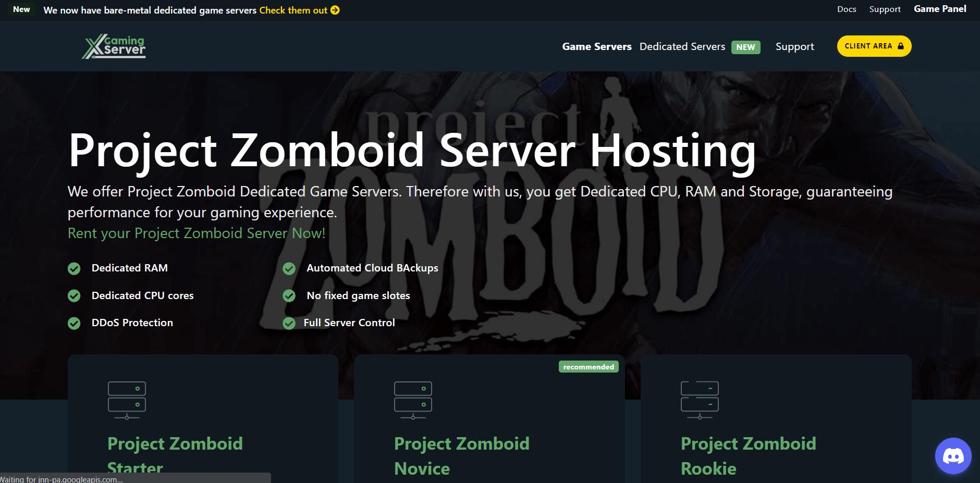Click the yellow arrow next to Check them out
This screenshot has width=980, height=483.
point(336,10)
